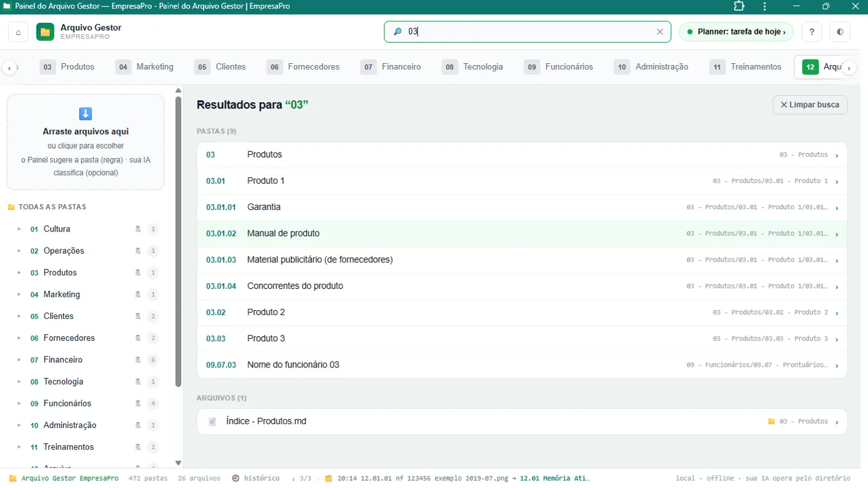Click the icon next to Financeiro count
The image size is (868, 488).
coord(138,360)
